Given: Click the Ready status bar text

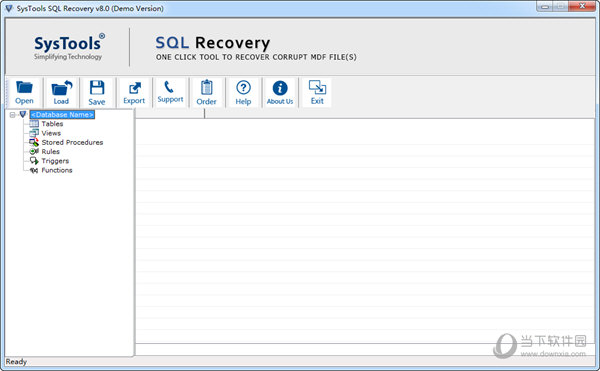Looking at the screenshot, I should 16,362.
